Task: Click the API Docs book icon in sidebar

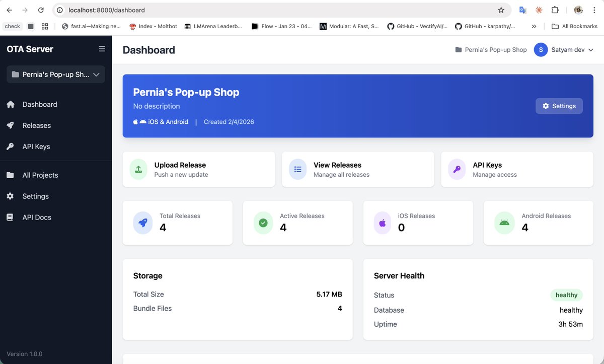Action: (x=10, y=217)
